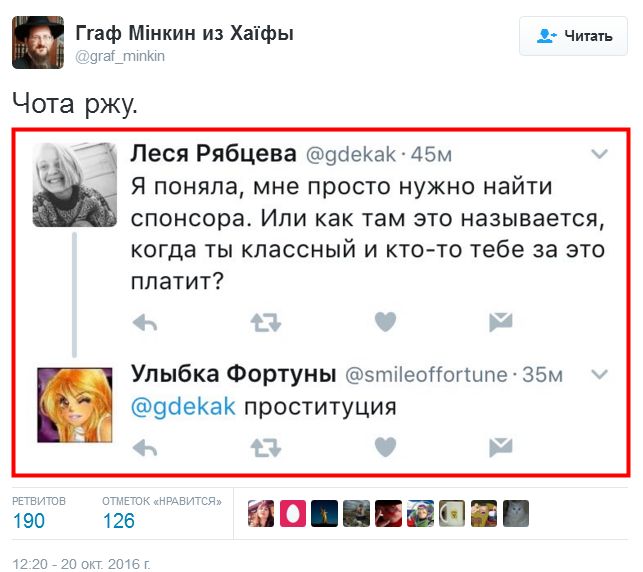Expand the options chevron on Леся Рябцева's tweet
The image size is (643, 572).
(600, 154)
